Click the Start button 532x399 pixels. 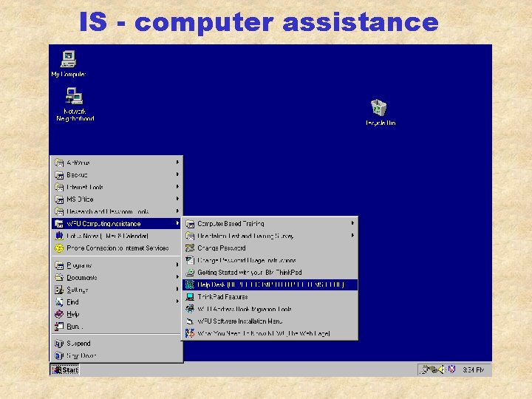click(65, 369)
